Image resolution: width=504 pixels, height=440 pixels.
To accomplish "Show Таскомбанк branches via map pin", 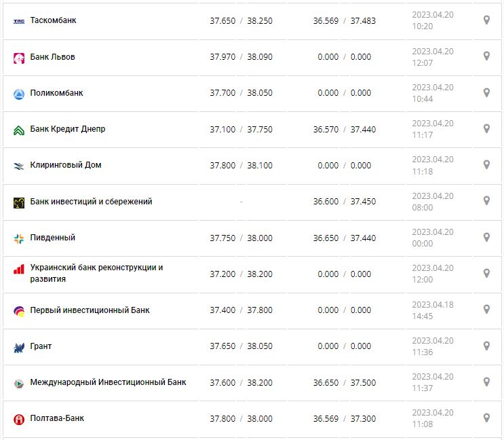I will pos(486,20).
